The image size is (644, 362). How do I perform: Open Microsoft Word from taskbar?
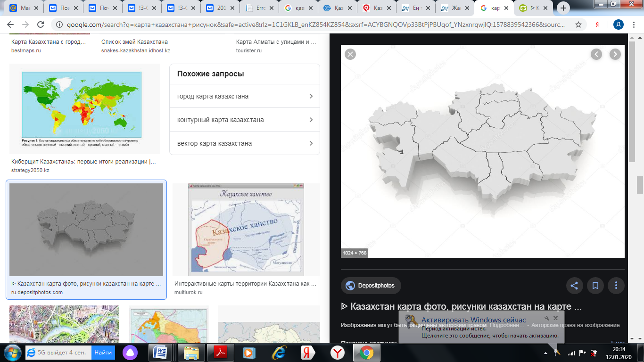click(160, 352)
